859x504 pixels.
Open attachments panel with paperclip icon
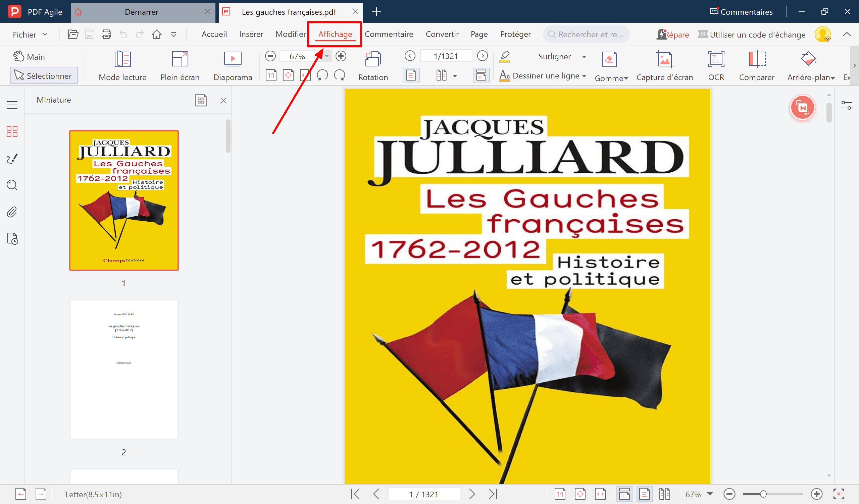click(x=12, y=212)
